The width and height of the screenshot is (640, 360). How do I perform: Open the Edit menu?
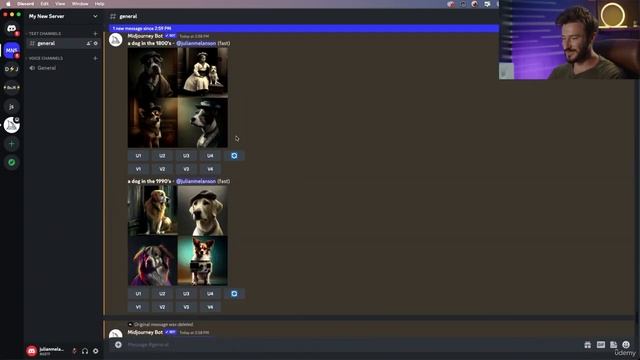tap(44, 4)
